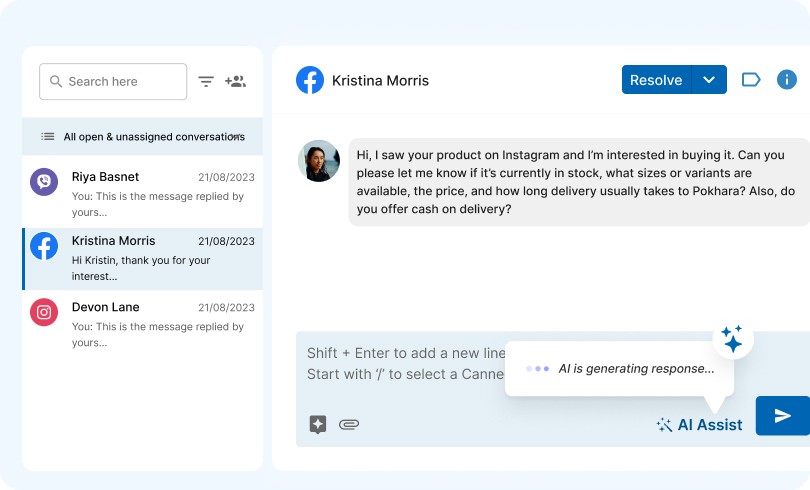The image size is (810, 490).
Task: Expand the Resolve dropdown arrow
Action: tap(709, 80)
